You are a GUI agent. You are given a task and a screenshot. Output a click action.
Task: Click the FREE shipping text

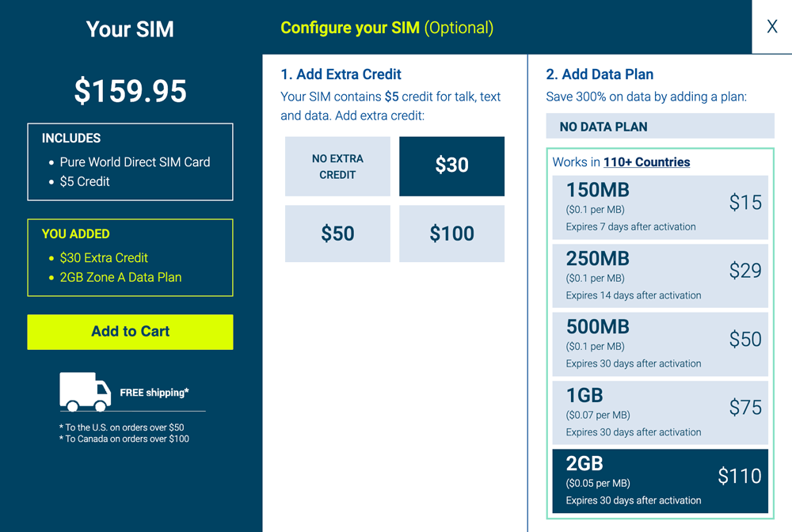(154, 393)
